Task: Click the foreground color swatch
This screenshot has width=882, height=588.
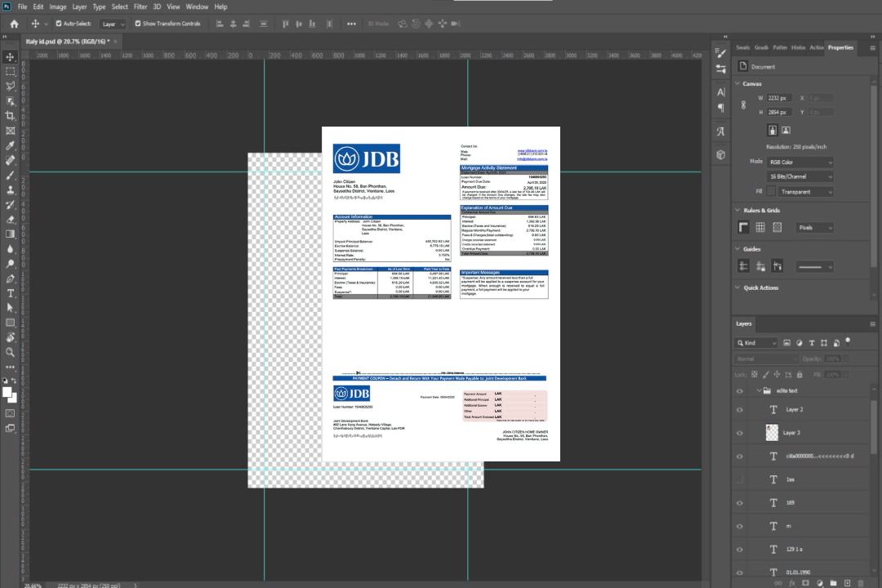Action: click(x=7, y=393)
